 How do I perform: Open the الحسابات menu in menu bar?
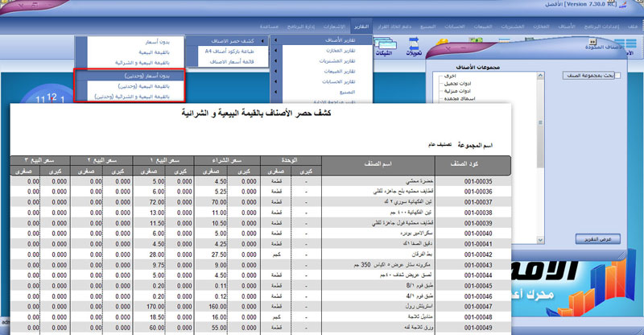tap(454, 27)
